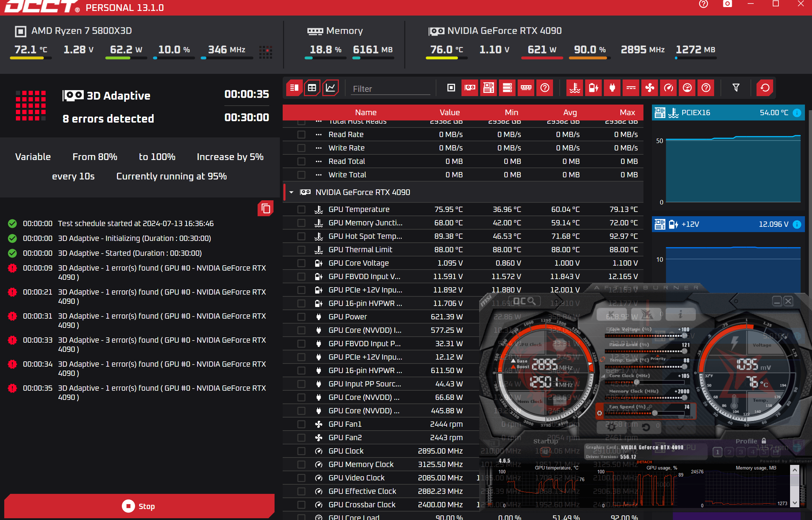This screenshot has width=812, height=520.
Task: Switch sensor panel to single-column list view
Action: click(x=294, y=88)
